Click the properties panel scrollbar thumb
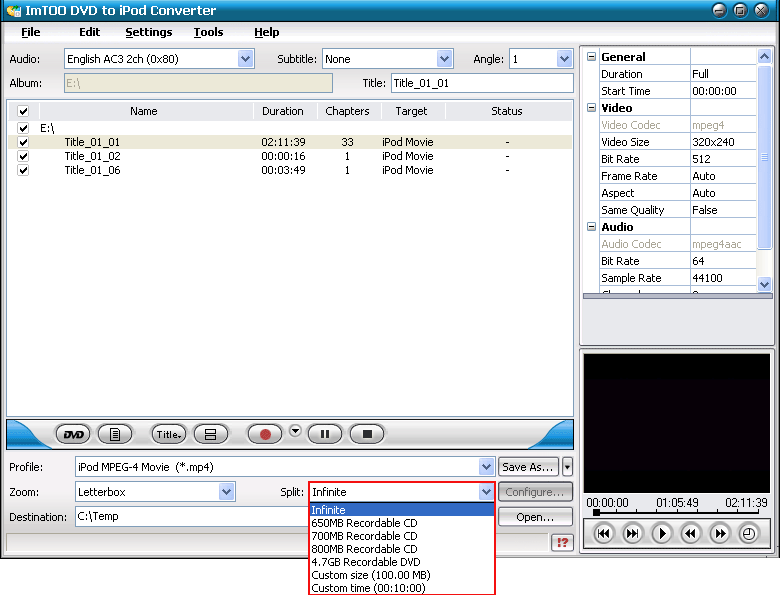780x595 pixels. click(x=764, y=157)
